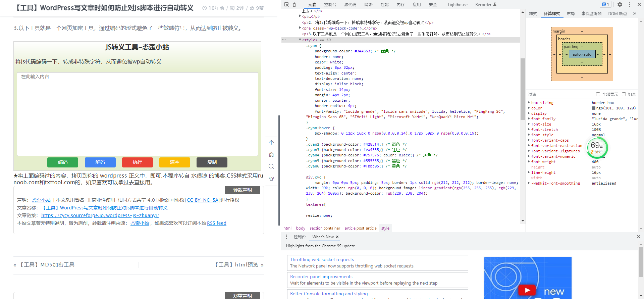Screen dimensions: 644x299
Task: Expand the pre wp-block-code element
Action: click(x=300, y=28)
